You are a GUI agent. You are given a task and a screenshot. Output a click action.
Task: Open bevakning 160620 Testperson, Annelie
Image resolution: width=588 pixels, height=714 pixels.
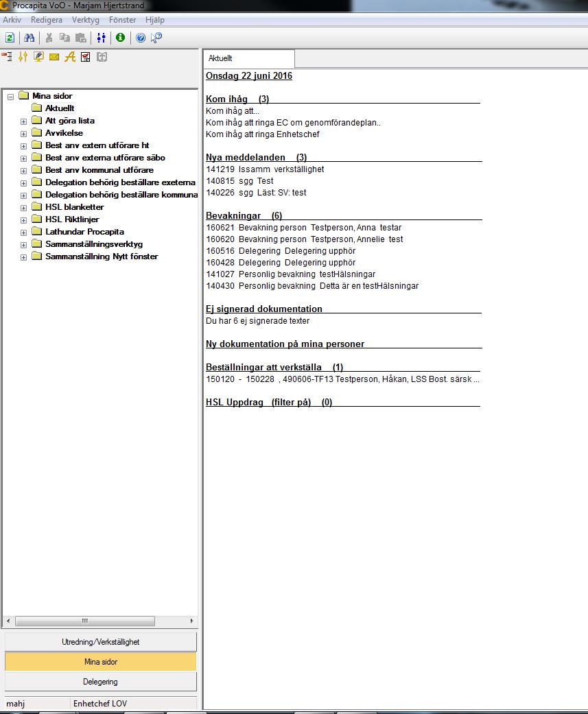coord(304,239)
